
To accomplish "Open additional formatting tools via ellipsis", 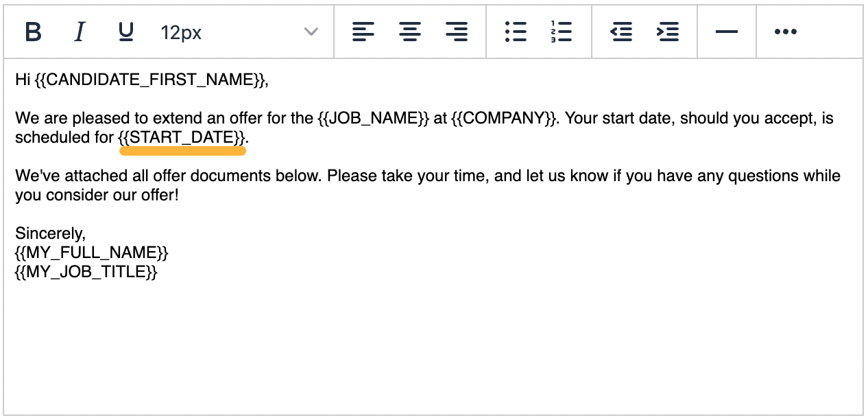I will 784,32.
